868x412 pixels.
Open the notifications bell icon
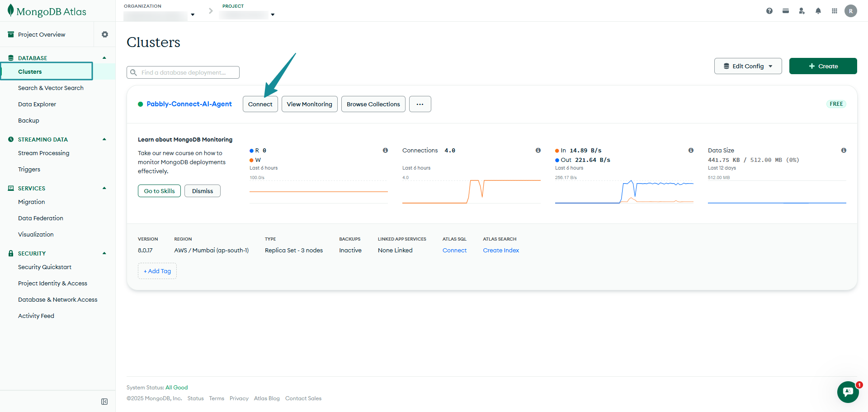click(x=818, y=11)
